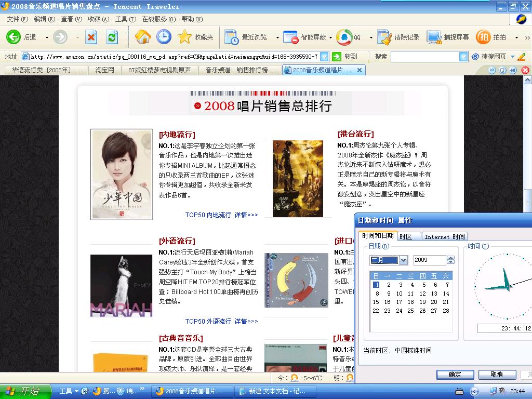Open the 编辑(E) menu
532x399 pixels.
coord(45,19)
